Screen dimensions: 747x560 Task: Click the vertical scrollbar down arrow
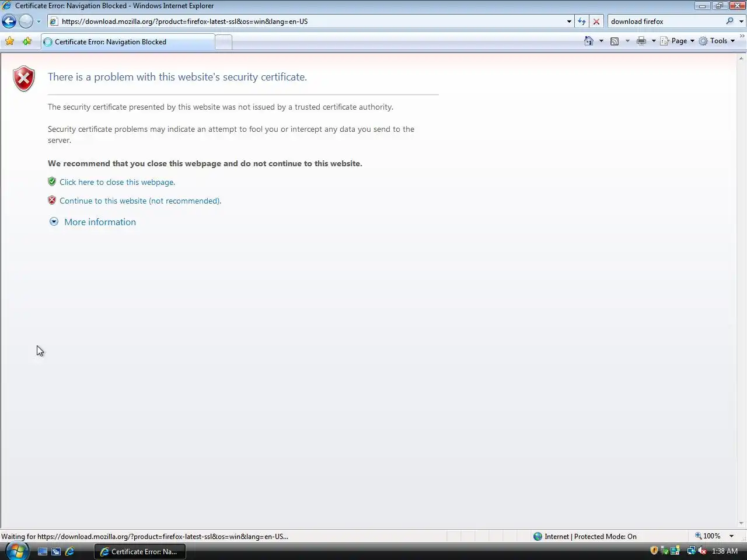click(x=742, y=523)
